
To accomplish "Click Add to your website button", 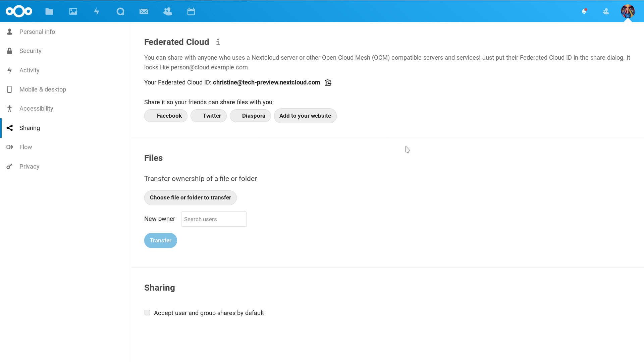I will pos(305,116).
